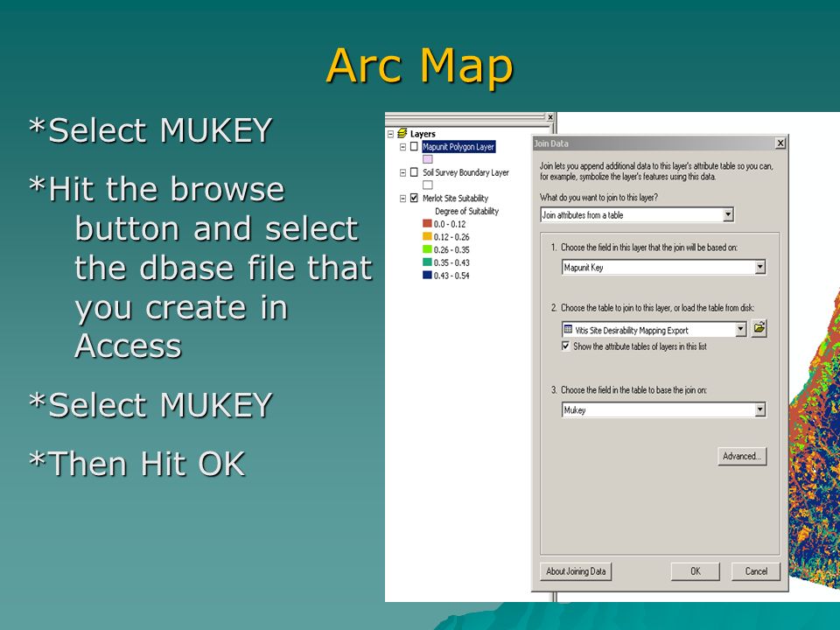
Task: Click the Mapunit Polygon Layer pink symbol
Action: (428, 159)
